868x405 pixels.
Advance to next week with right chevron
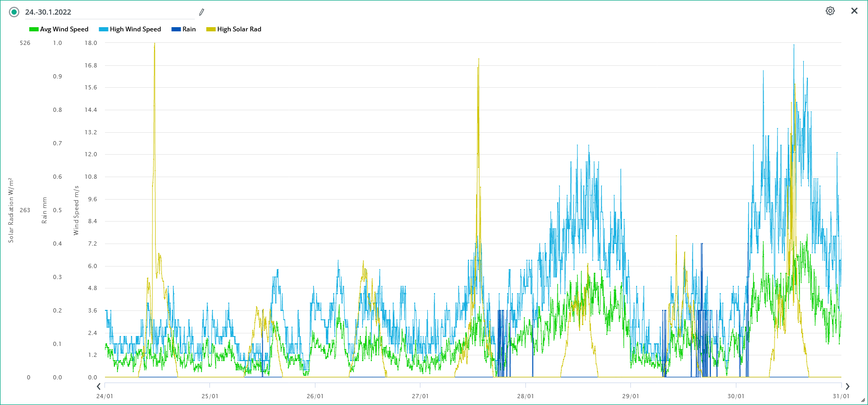847,386
